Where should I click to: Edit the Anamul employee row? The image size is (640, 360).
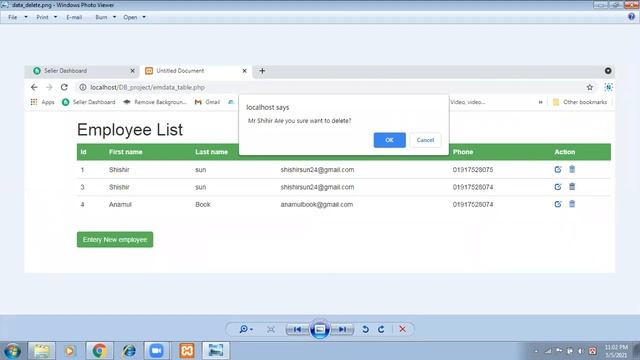[x=558, y=204]
